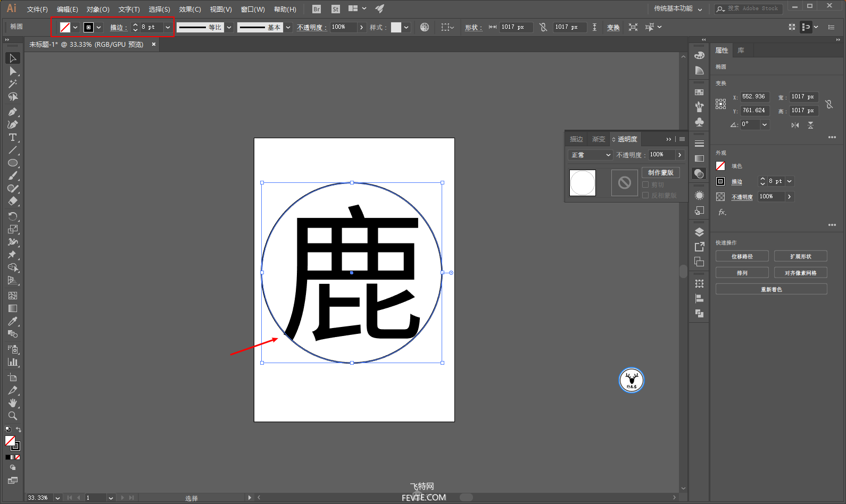Open the Window menu
The height and width of the screenshot is (504, 846).
(x=253, y=9)
